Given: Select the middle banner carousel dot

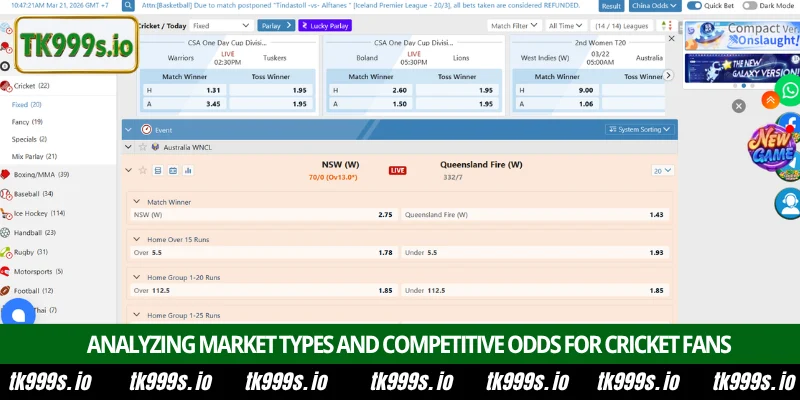Looking at the screenshot, I should click(x=744, y=86).
